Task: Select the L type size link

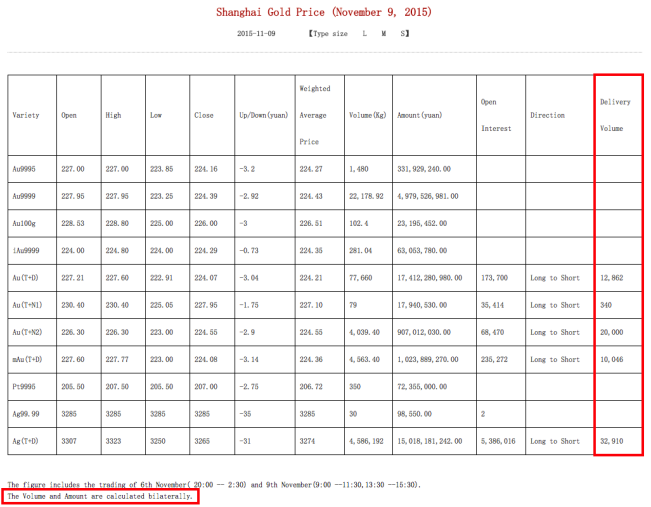Action: click(365, 34)
